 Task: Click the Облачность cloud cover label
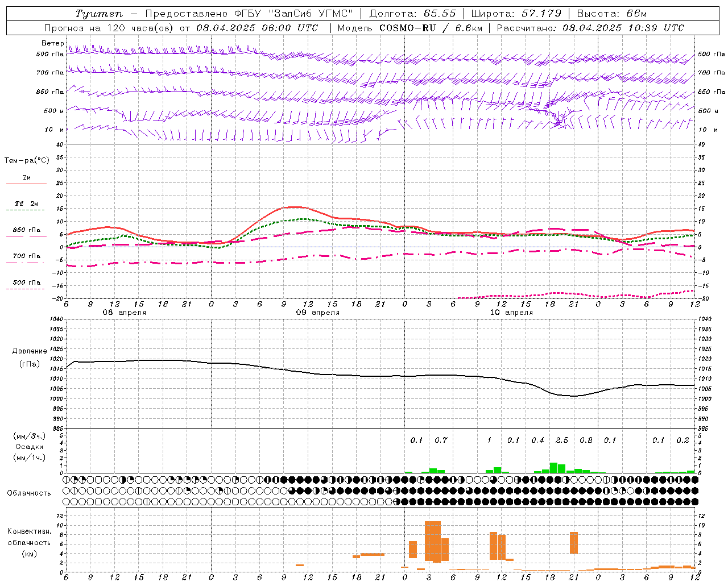[29, 493]
